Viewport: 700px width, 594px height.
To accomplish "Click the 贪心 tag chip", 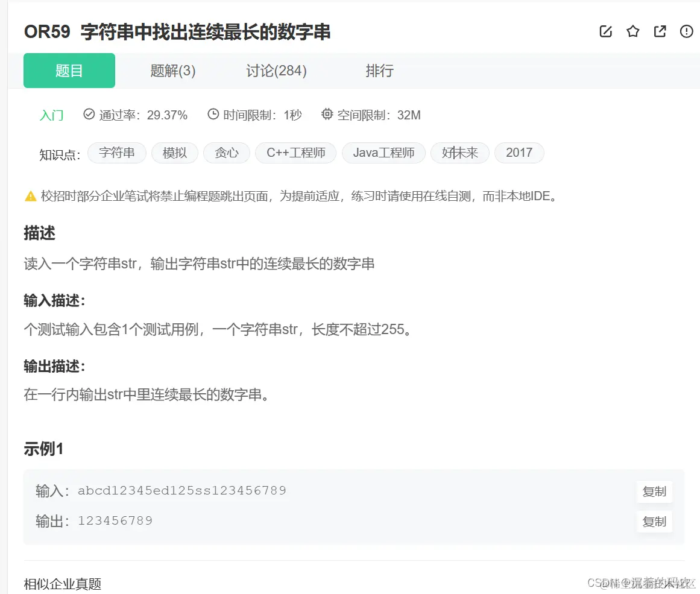I will coord(227,153).
